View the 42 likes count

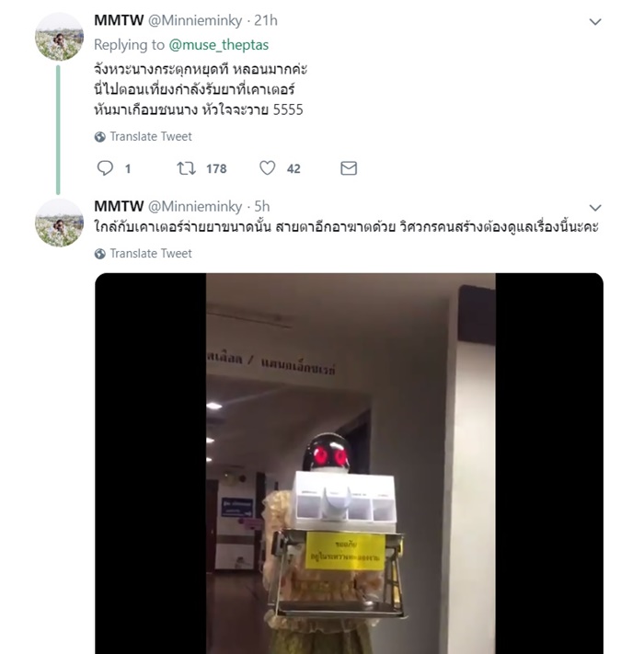293,169
